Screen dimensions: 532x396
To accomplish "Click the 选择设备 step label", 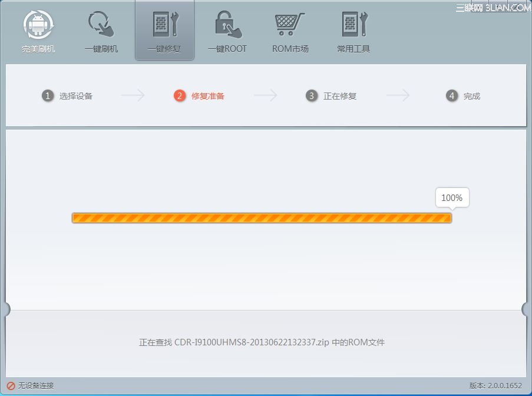I will coord(76,96).
